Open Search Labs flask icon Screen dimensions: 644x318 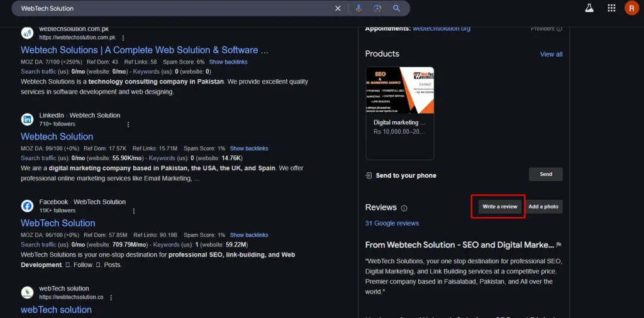pos(589,8)
